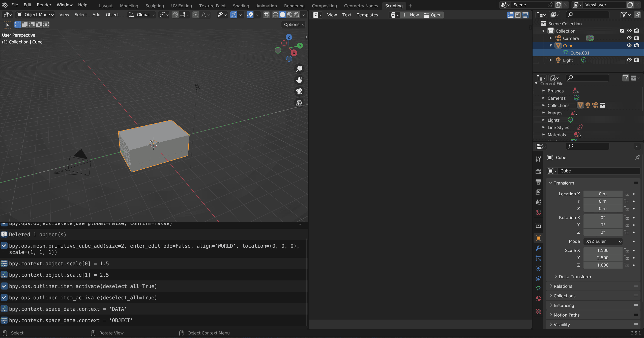
Task: Toggle camera view gizmo in viewport
Action: click(299, 91)
